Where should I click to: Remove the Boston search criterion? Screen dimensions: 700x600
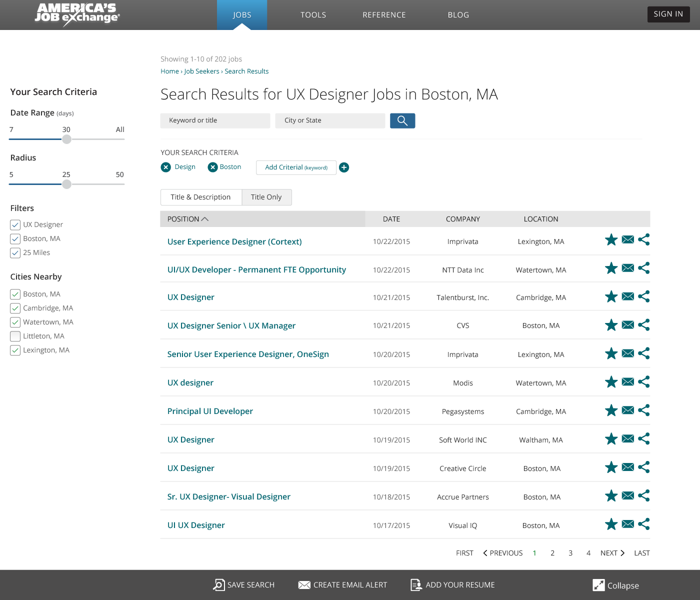[x=213, y=167]
